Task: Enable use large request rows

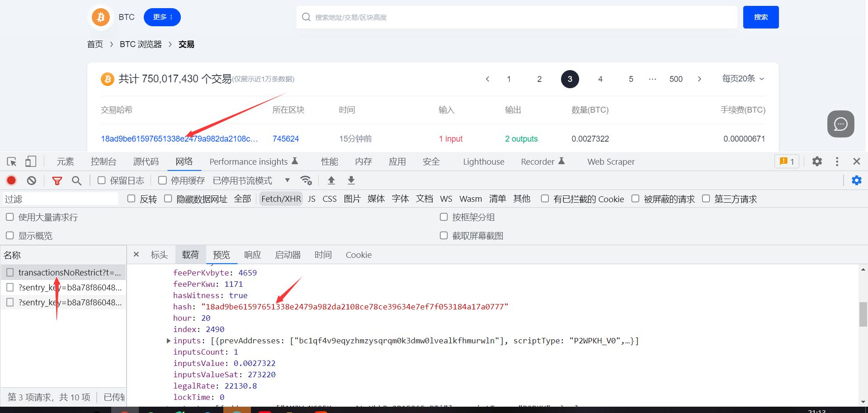Action: point(9,217)
